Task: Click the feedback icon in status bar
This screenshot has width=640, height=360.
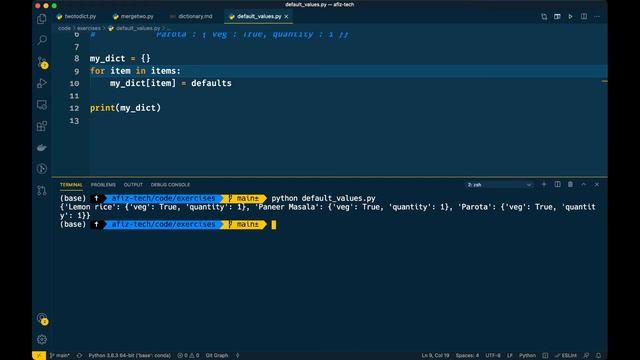Action: pyautogui.click(x=586, y=356)
